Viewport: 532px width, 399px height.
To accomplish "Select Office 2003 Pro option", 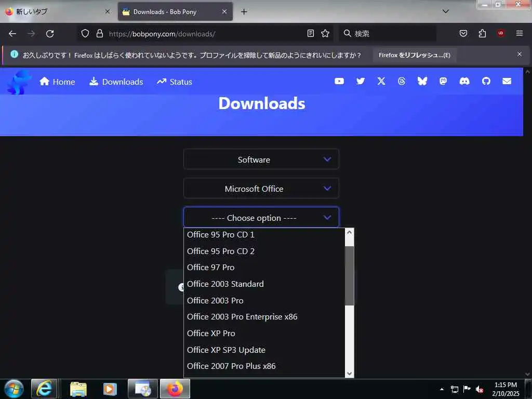I will (264, 301).
